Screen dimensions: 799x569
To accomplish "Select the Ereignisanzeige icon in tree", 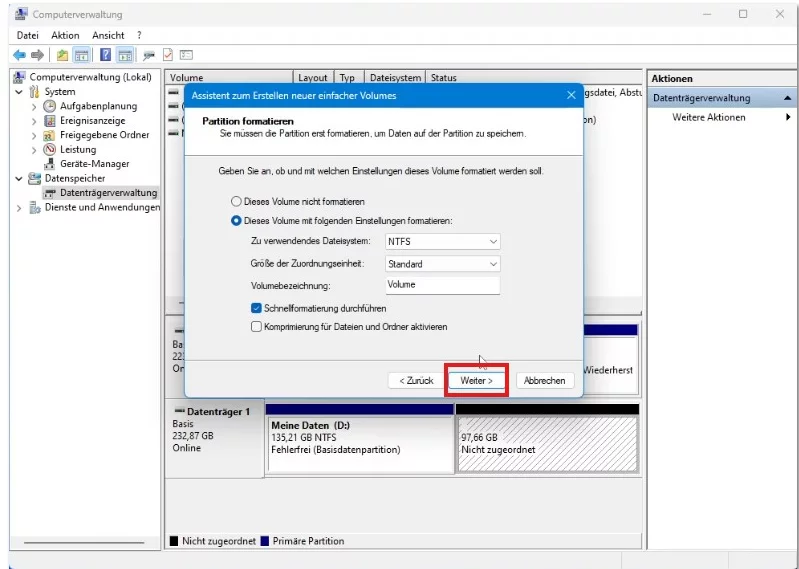I will pos(49,121).
